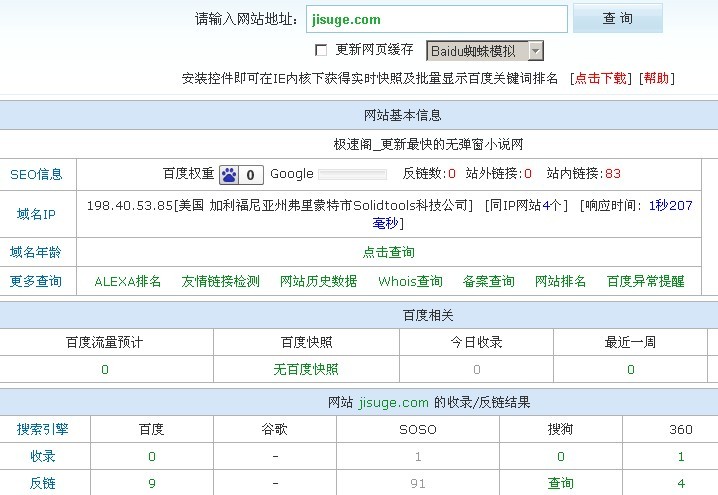This screenshot has width=718, height=495.
Task: Click the 点击查询 domain age link
Action: [388, 252]
